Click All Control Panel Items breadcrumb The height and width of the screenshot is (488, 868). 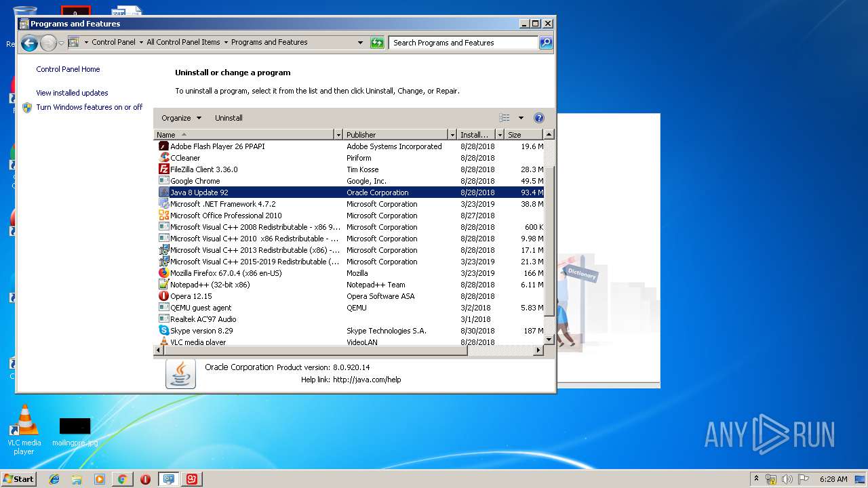click(183, 42)
